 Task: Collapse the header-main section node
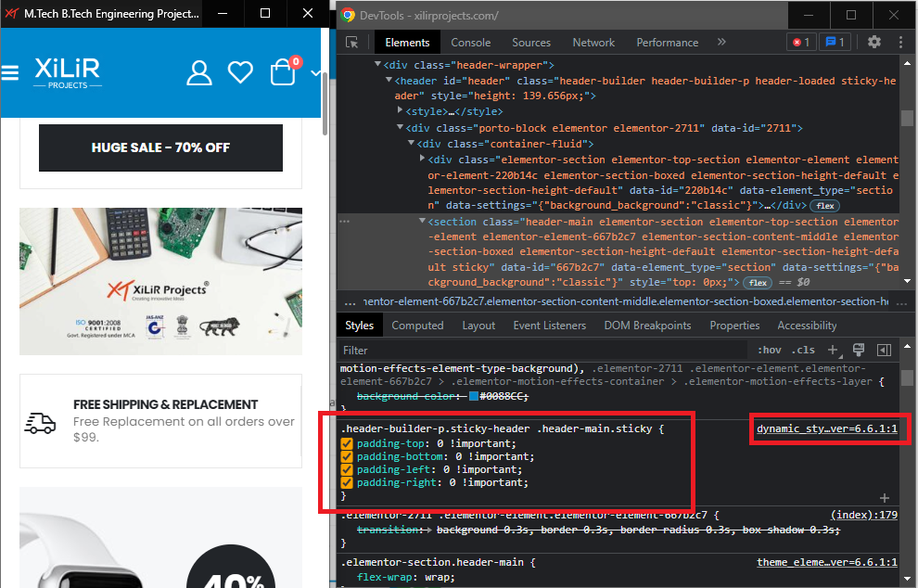pyautogui.click(x=422, y=221)
